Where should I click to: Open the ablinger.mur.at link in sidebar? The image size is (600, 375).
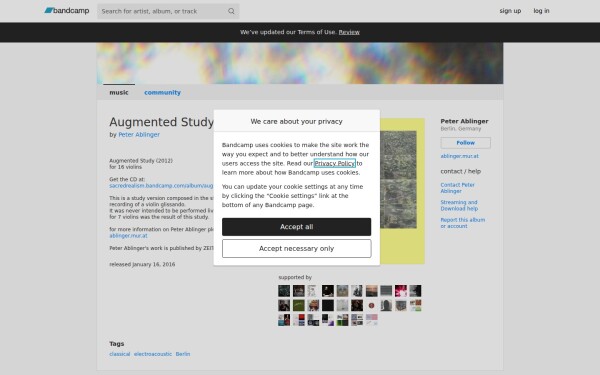[459, 156]
